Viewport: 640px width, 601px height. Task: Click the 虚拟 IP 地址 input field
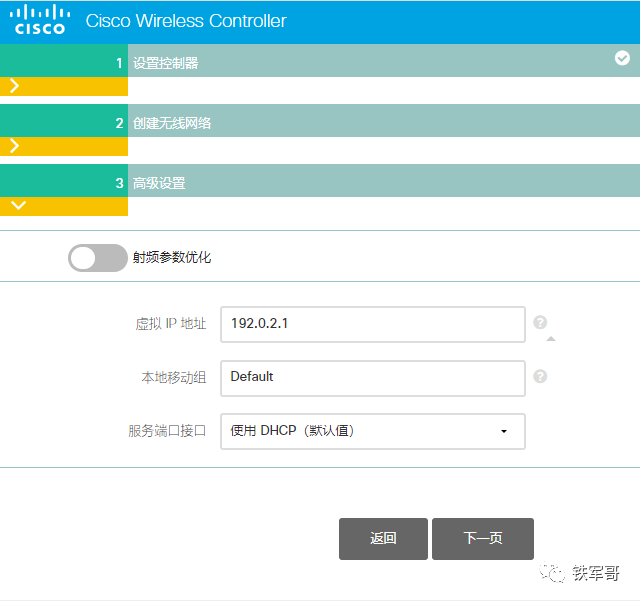tap(373, 325)
